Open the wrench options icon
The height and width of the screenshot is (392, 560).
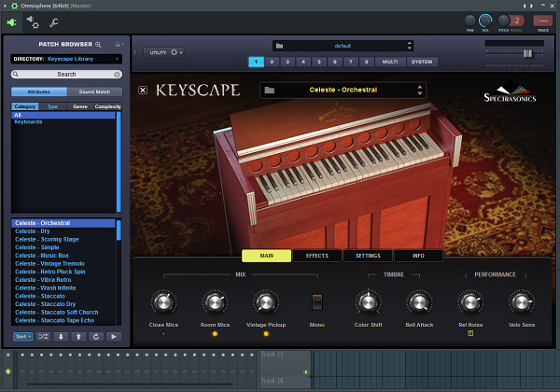53,22
